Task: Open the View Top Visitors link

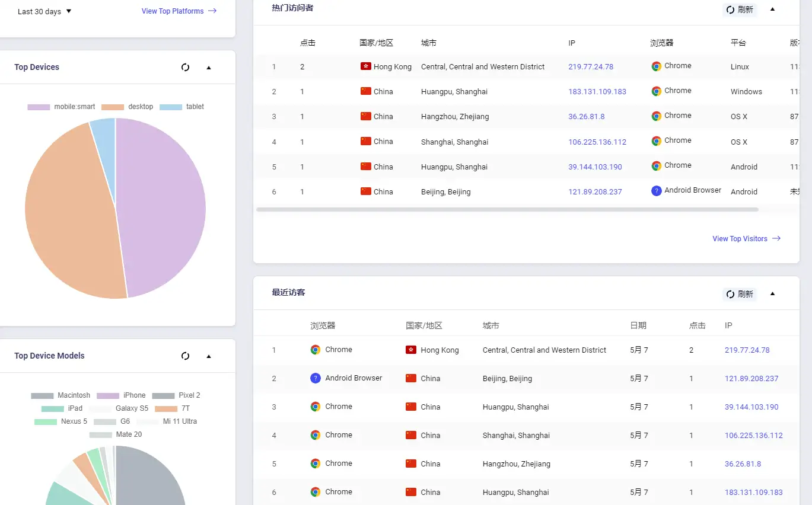Action: click(746, 239)
